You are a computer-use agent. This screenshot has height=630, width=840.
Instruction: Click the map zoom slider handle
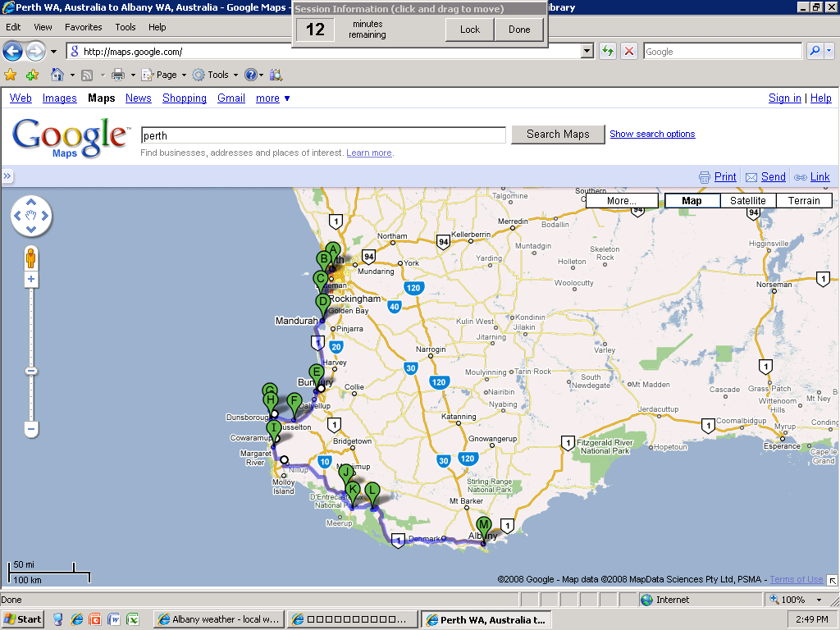tap(31, 371)
